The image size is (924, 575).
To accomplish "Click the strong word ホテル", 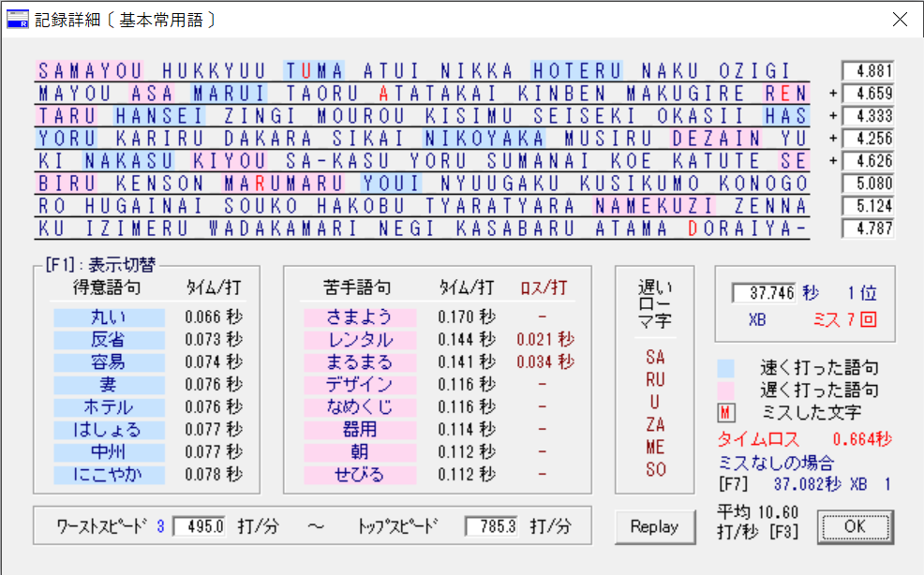I will (109, 407).
